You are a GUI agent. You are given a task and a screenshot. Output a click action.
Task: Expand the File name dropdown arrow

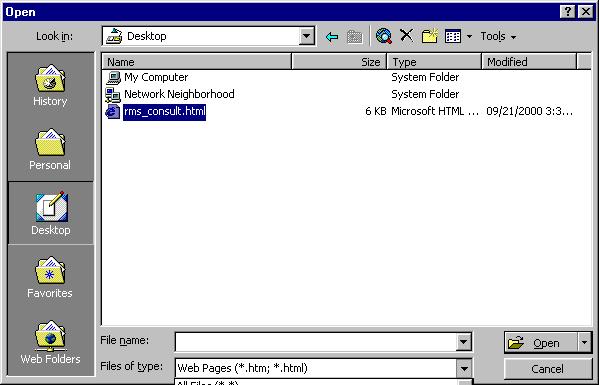463,342
